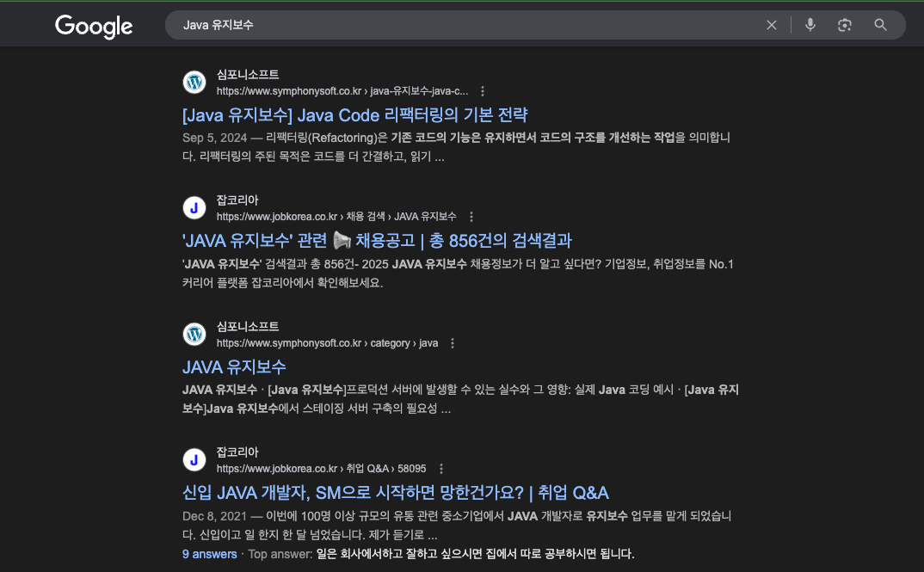Image resolution: width=924 pixels, height=572 pixels.
Task: Click the 'Top answer:' snippet text
Action: coord(280,554)
